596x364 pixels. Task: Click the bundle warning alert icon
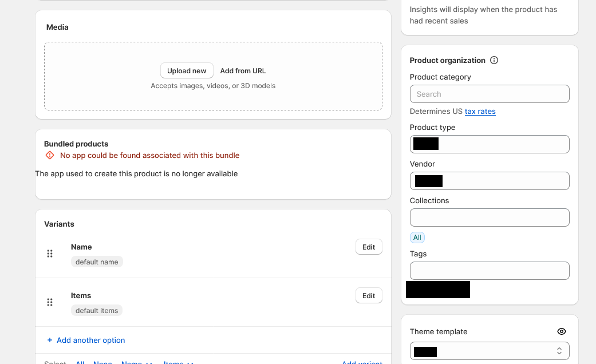pyautogui.click(x=50, y=155)
